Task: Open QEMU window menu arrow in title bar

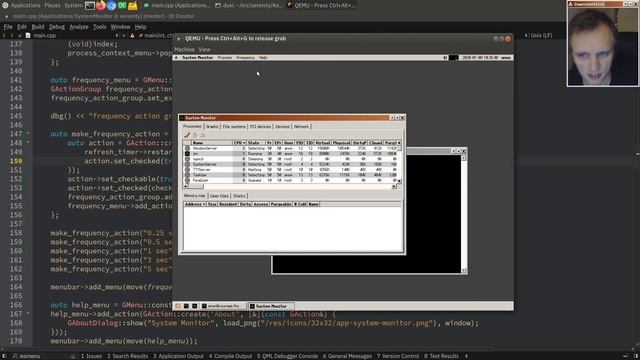Action: tap(178, 38)
